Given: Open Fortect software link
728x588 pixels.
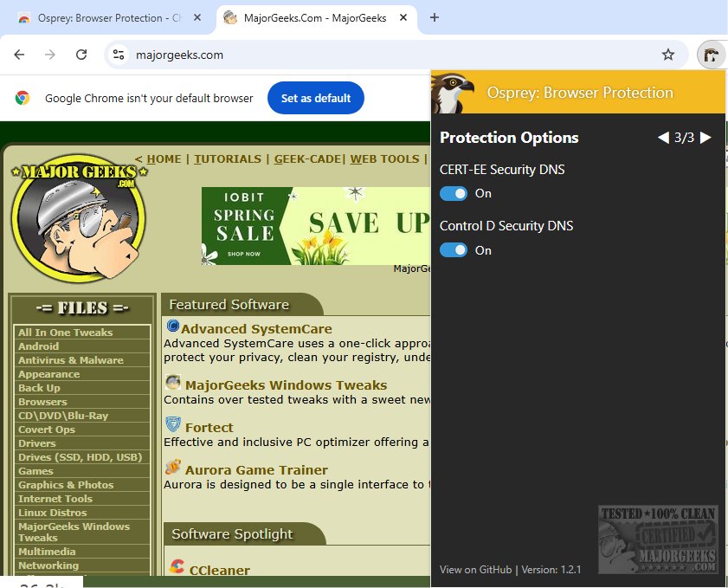Looking at the screenshot, I should [x=209, y=427].
